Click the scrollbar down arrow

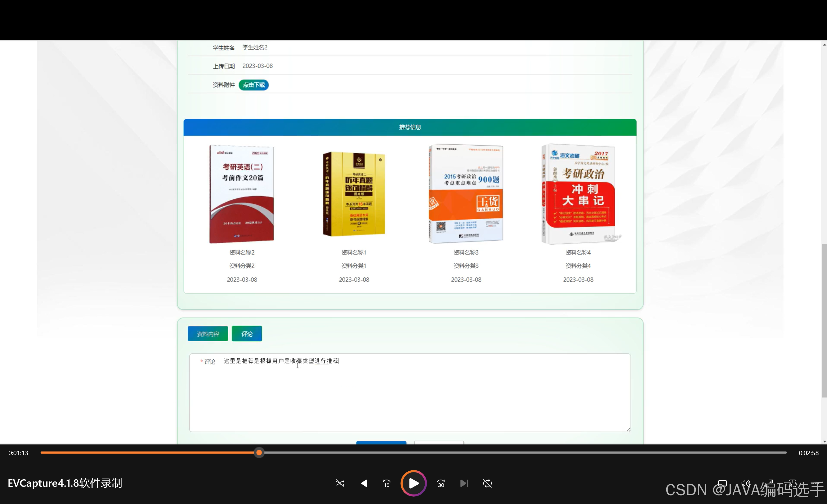[824, 441]
